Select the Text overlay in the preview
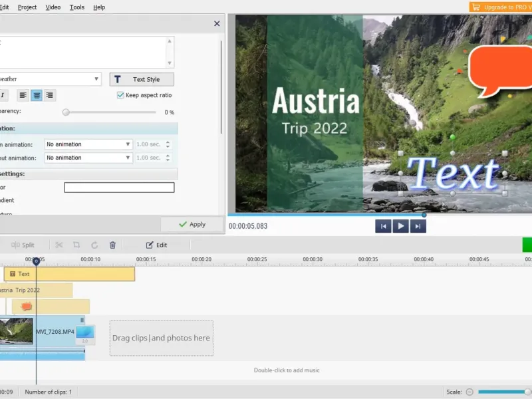 pos(453,174)
